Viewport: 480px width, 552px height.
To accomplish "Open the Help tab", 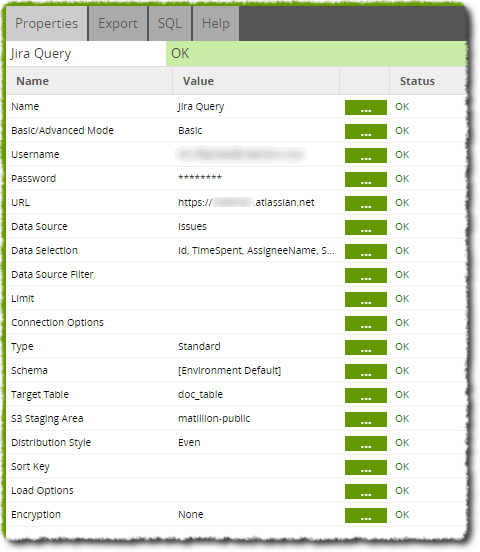I will click(216, 24).
